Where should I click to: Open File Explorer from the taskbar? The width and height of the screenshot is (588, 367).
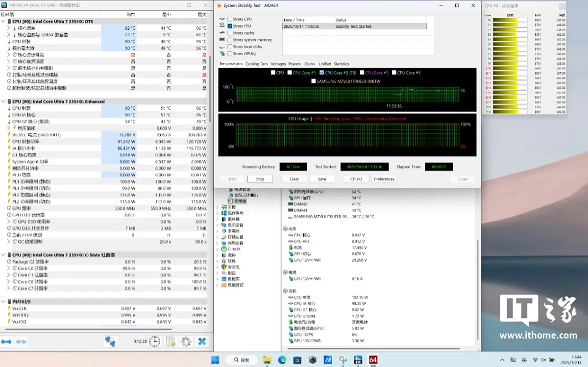[x=267, y=360]
